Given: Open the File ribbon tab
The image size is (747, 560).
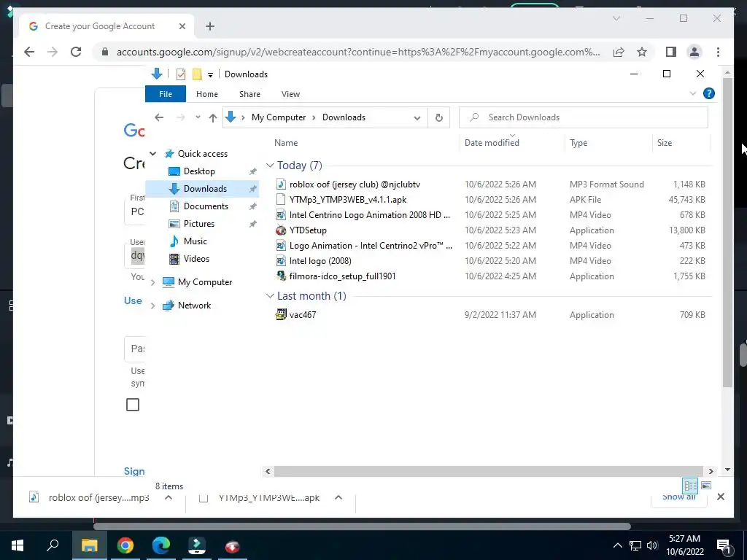Looking at the screenshot, I should 166,94.
